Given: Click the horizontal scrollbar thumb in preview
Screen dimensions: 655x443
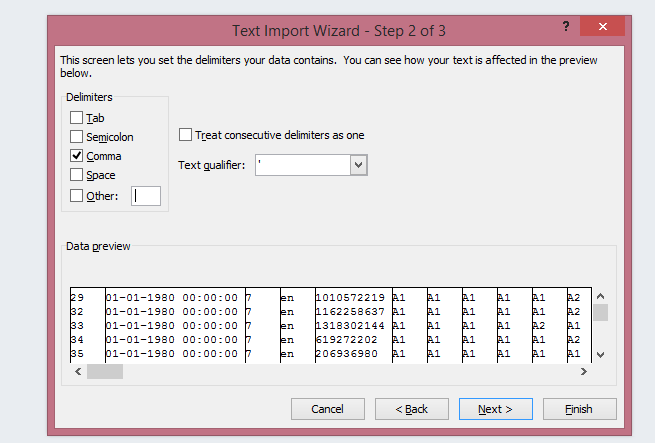Looking at the screenshot, I should coord(104,371).
